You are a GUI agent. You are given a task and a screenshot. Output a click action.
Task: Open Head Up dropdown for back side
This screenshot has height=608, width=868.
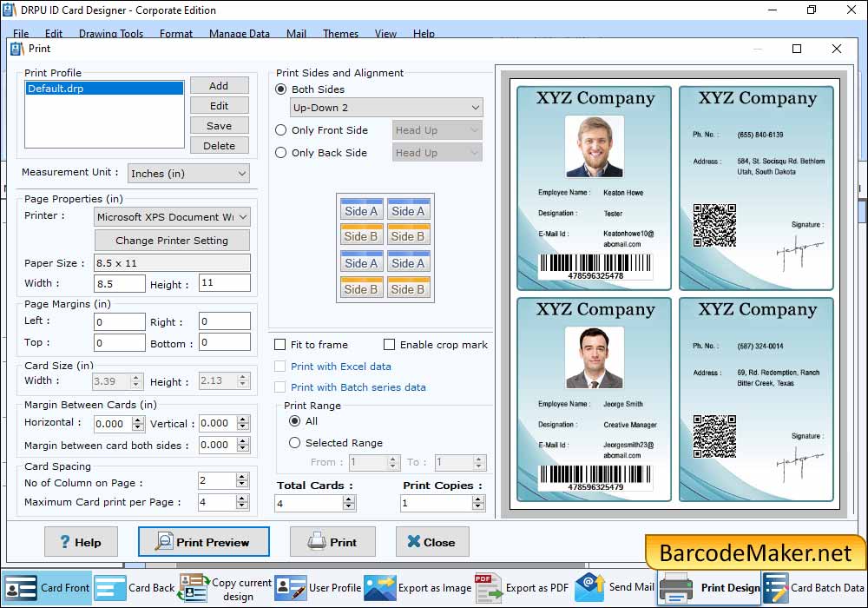click(437, 153)
